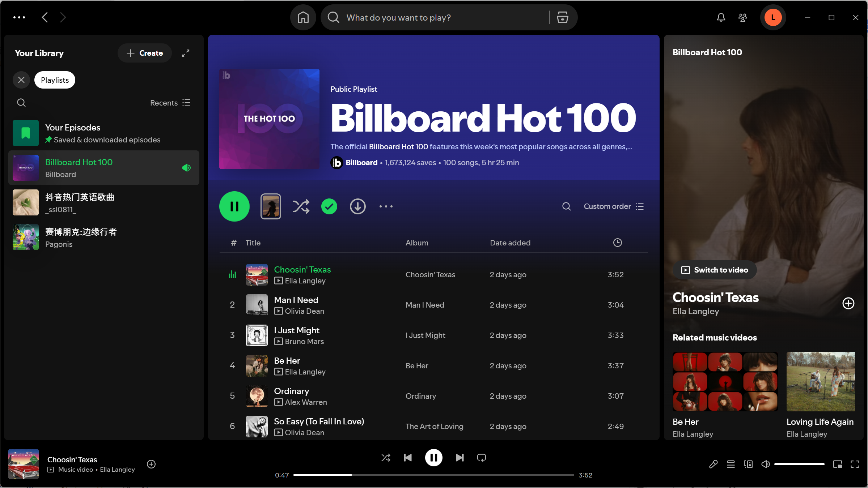Open the Billboard creator link
This screenshot has height=488, width=868.
coord(361,163)
